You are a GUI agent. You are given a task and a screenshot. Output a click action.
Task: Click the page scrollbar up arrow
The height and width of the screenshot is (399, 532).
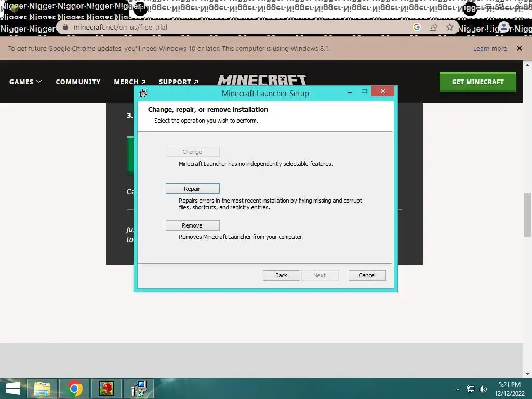[x=528, y=65]
